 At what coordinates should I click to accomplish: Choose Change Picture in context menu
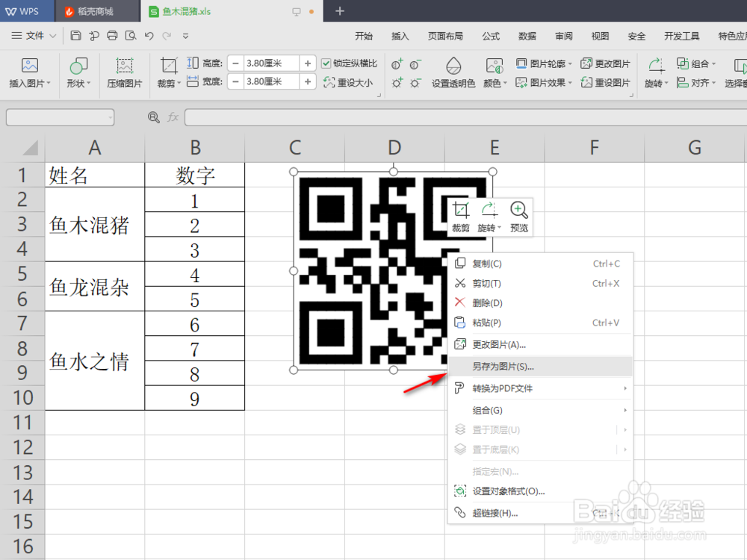(x=540, y=344)
